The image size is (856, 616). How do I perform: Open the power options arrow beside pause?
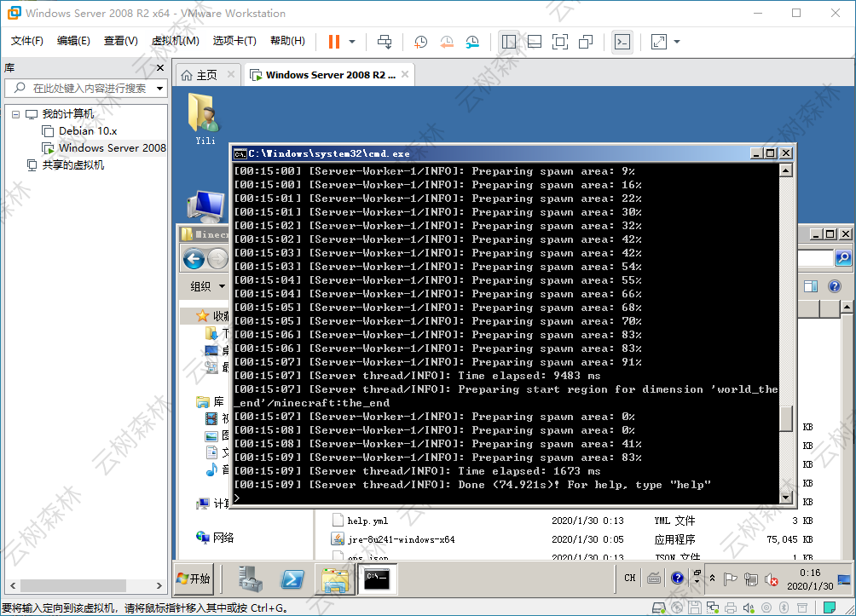pyautogui.click(x=352, y=42)
